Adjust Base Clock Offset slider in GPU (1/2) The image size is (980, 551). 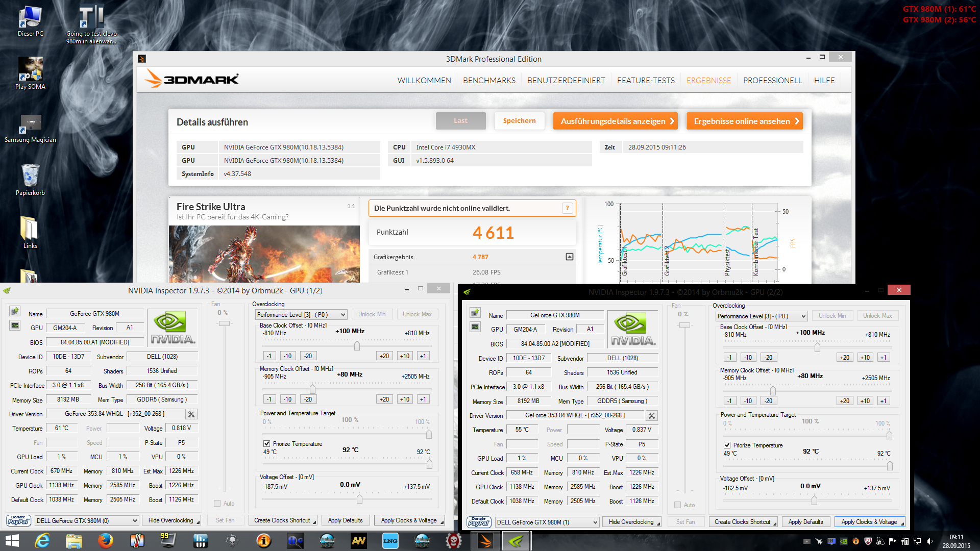357,346
